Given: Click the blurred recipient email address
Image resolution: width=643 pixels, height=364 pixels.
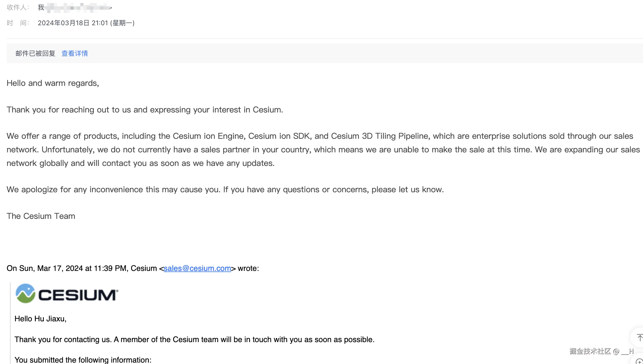Looking at the screenshot, I should (79, 7).
